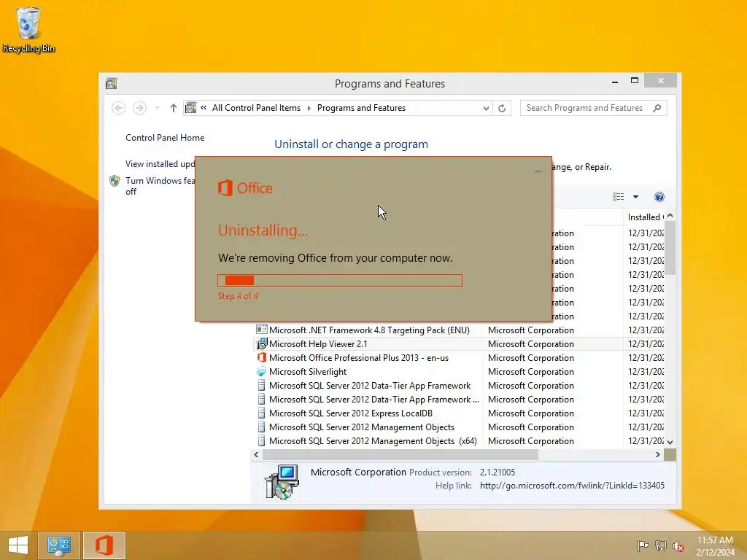Open the address bar history dropdown

click(x=486, y=108)
